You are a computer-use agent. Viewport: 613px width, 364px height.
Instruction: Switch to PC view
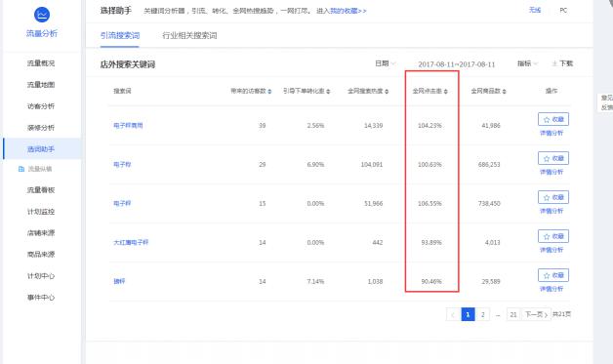[x=563, y=10]
